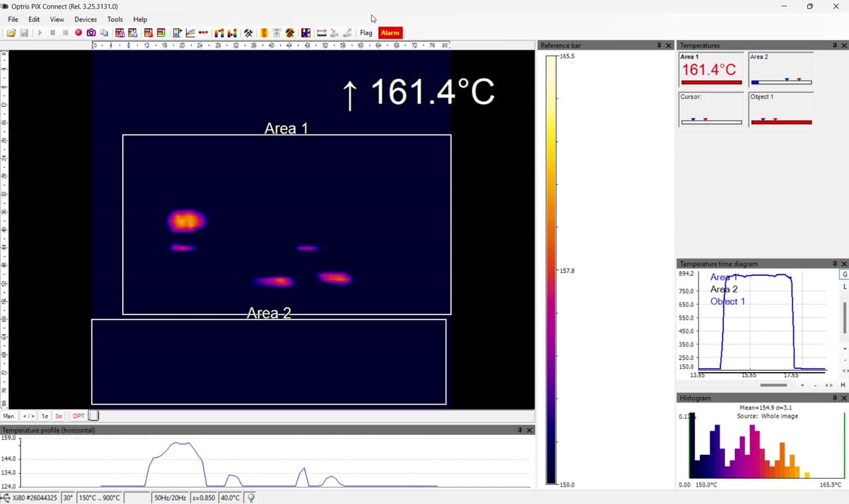Click the 50Hz/20Hz status field
Screen dimensions: 849x504
pyautogui.click(x=170, y=497)
